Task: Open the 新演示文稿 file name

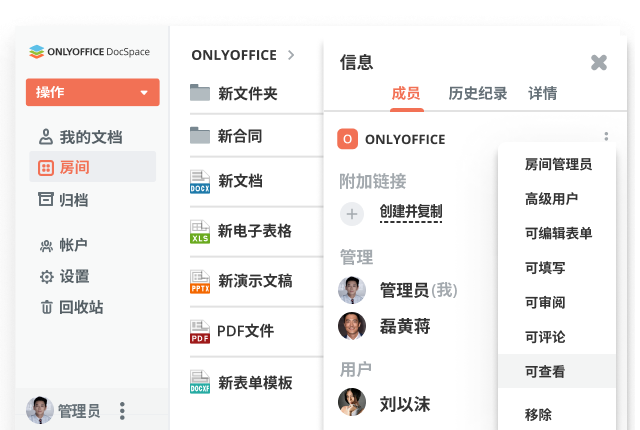Action: click(255, 281)
